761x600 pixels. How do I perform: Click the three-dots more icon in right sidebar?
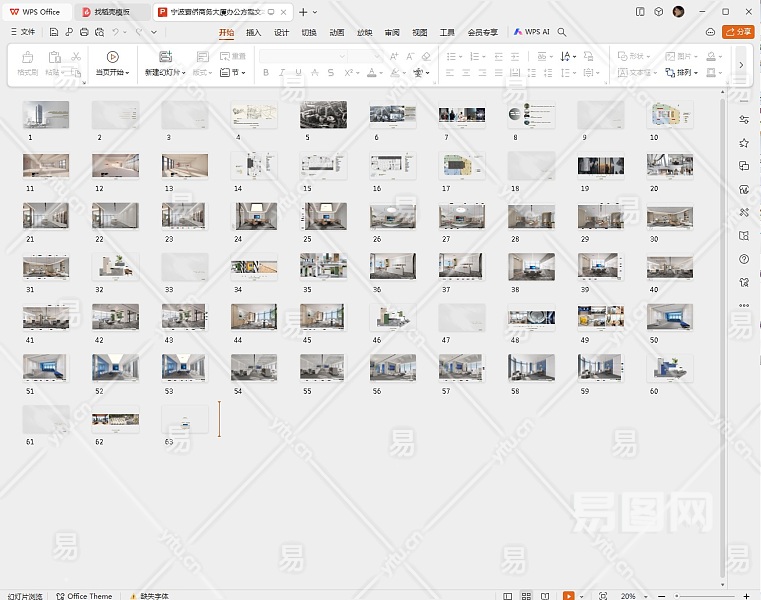click(x=743, y=305)
